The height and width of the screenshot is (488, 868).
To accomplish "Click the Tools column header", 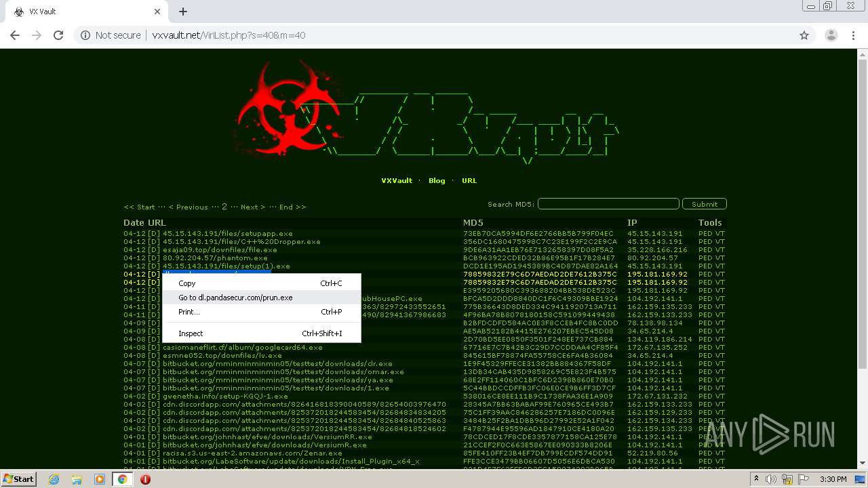I will point(710,223).
